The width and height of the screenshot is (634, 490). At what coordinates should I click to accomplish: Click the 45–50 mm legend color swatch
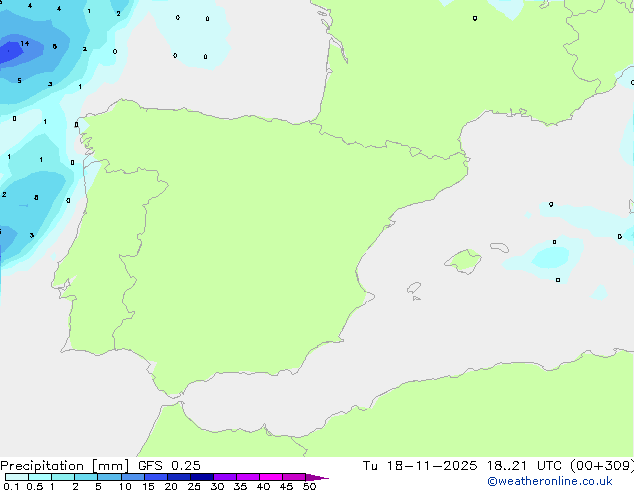(294, 477)
